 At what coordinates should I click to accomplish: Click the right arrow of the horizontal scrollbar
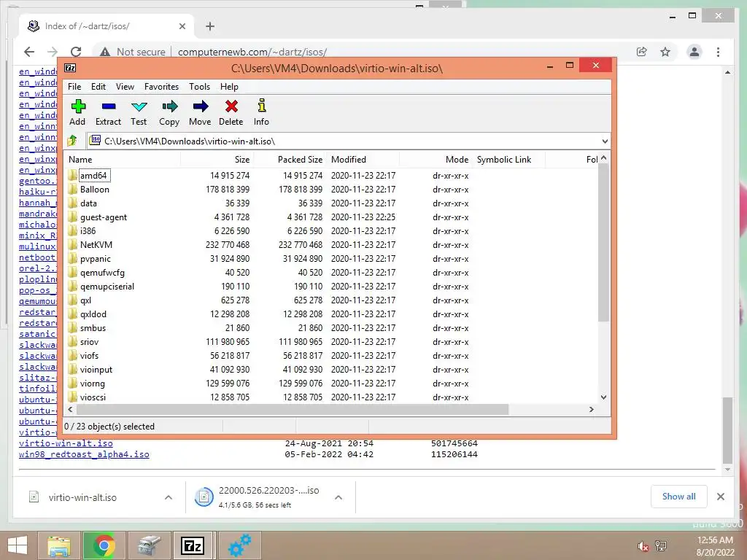591,410
